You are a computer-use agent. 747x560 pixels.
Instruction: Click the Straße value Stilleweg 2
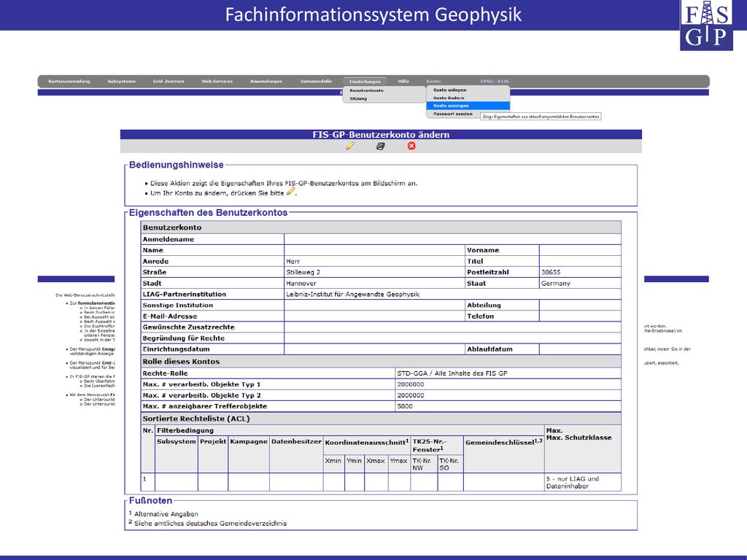pyautogui.click(x=303, y=272)
